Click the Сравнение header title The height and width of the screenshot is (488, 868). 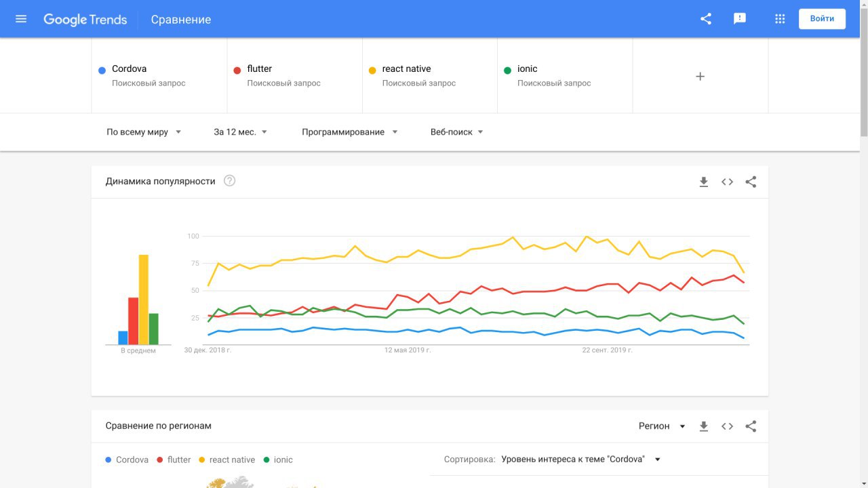click(x=181, y=20)
